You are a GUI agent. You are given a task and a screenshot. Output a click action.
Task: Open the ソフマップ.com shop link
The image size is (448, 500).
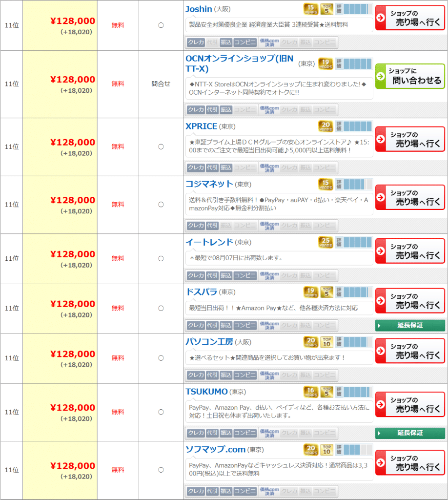[215, 449]
